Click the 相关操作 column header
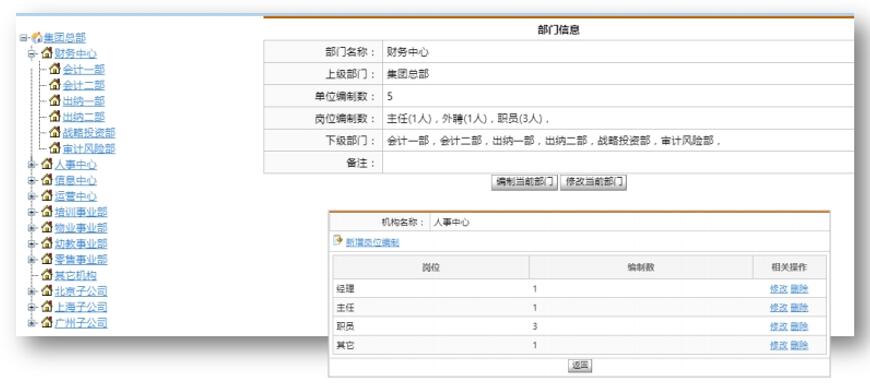870x388 pixels. point(790,267)
